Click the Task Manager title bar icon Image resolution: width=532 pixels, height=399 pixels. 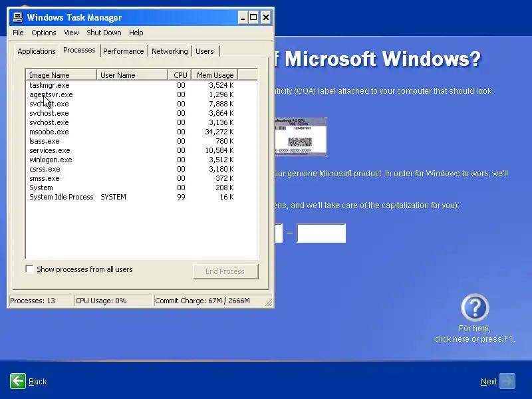[x=18, y=17]
